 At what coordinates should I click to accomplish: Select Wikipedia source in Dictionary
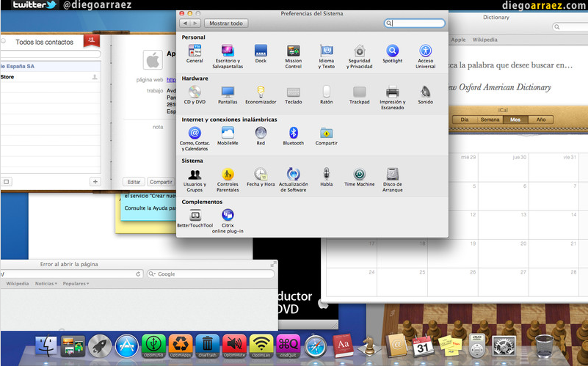coord(485,40)
